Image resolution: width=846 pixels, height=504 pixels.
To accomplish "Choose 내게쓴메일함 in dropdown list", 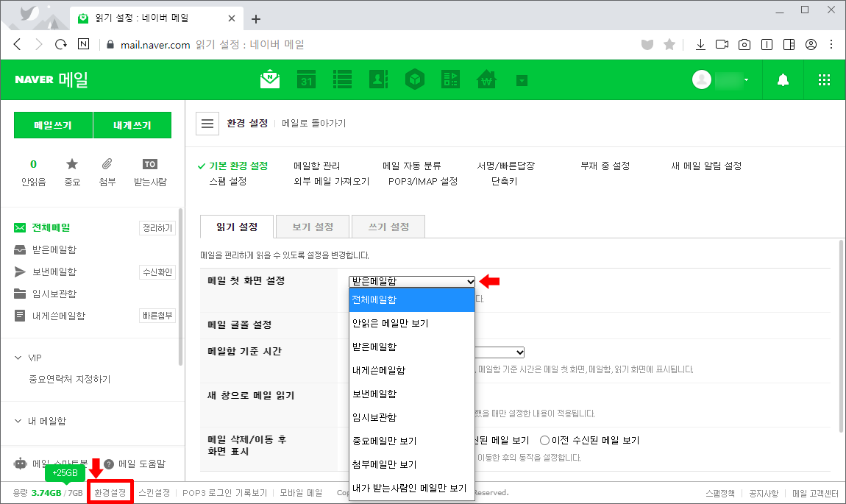I will (412, 370).
